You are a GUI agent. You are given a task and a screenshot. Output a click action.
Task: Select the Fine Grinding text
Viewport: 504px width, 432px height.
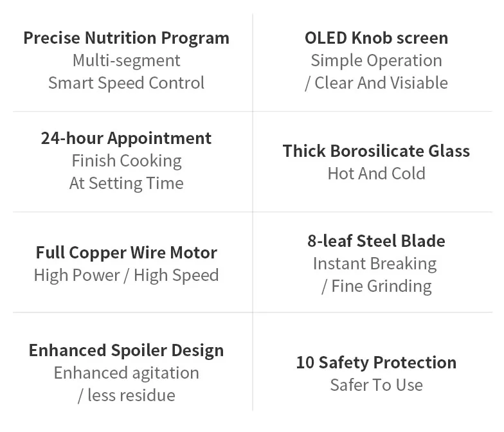point(381,287)
